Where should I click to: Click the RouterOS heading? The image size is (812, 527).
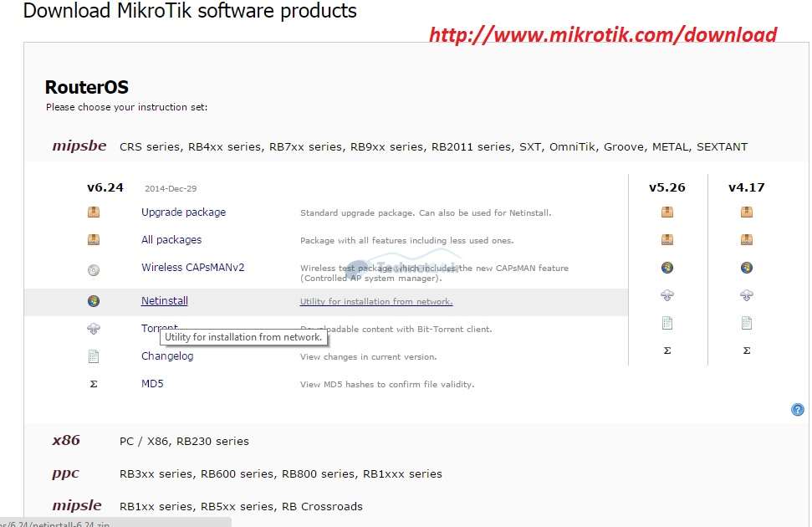[x=86, y=87]
